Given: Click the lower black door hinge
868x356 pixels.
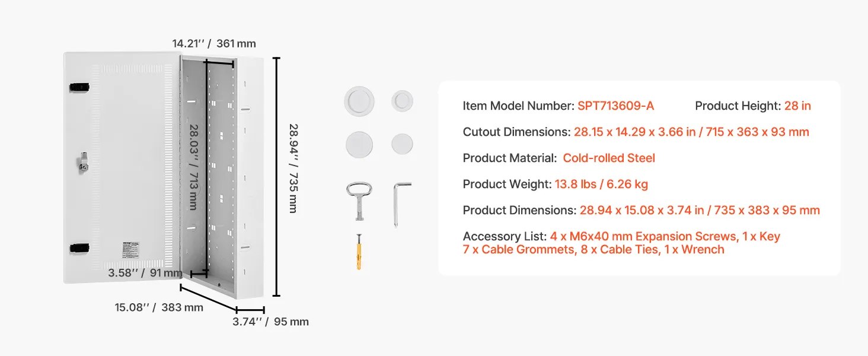Looking at the screenshot, I should pos(79,248).
